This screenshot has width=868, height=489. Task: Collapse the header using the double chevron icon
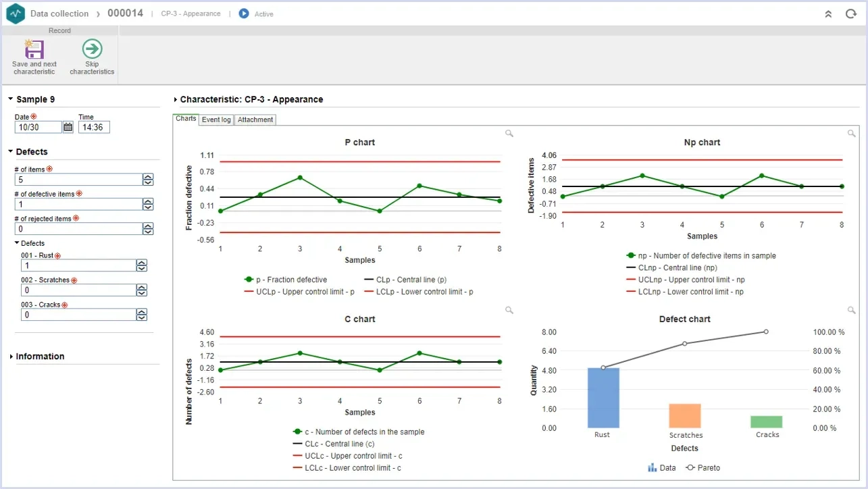coord(829,14)
